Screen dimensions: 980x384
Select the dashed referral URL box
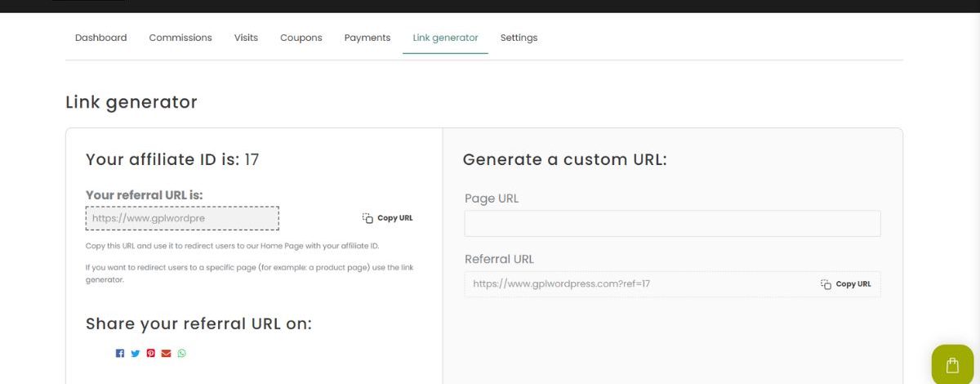(x=182, y=218)
